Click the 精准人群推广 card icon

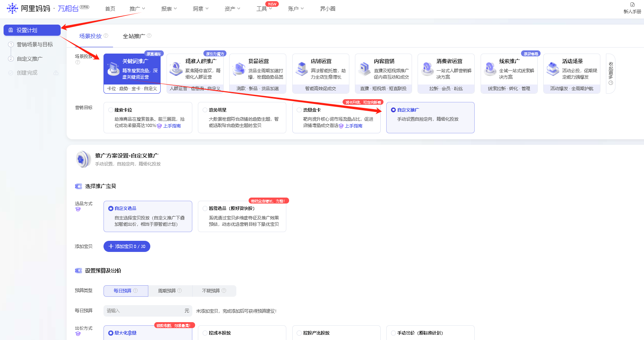[176, 69]
